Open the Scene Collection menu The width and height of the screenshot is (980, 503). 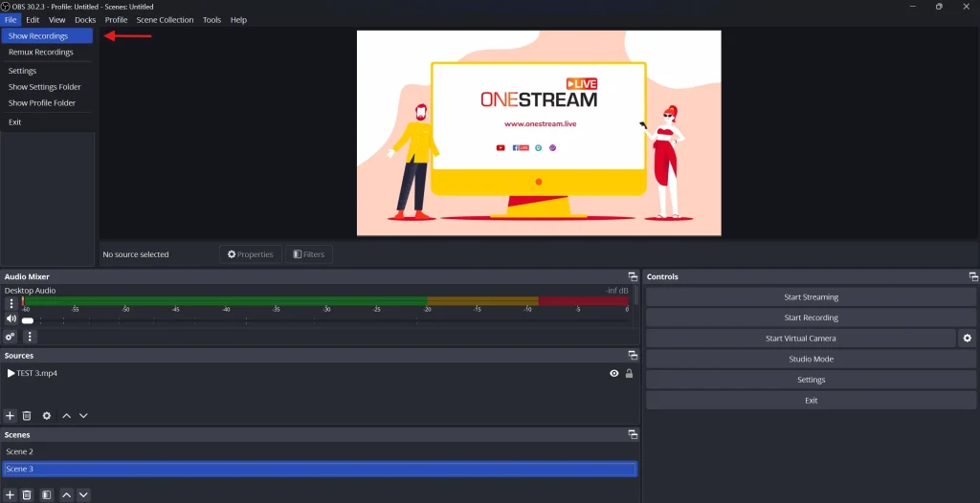[x=165, y=20]
